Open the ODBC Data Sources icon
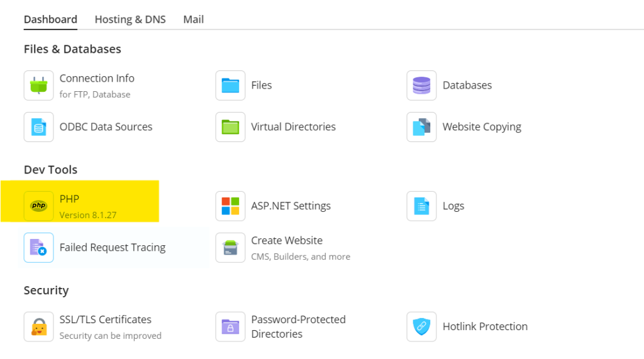Image resolution: width=644 pixels, height=359 pixels. pyautogui.click(x=39, y=127)
